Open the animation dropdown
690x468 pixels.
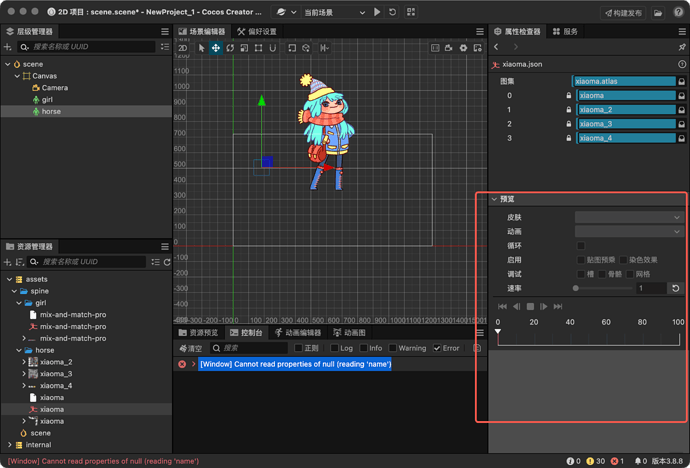pyautogui.click(x=629, y=231)
